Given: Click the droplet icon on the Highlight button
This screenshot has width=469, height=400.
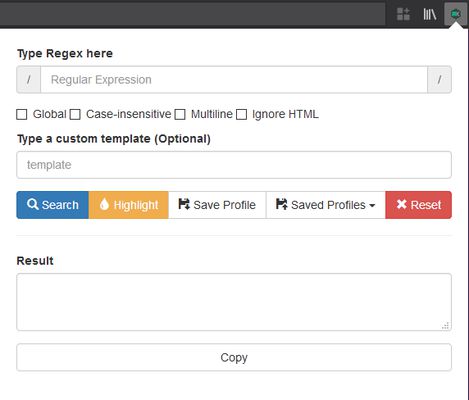Looking at the screenshot, I should [x=104, y=204].
